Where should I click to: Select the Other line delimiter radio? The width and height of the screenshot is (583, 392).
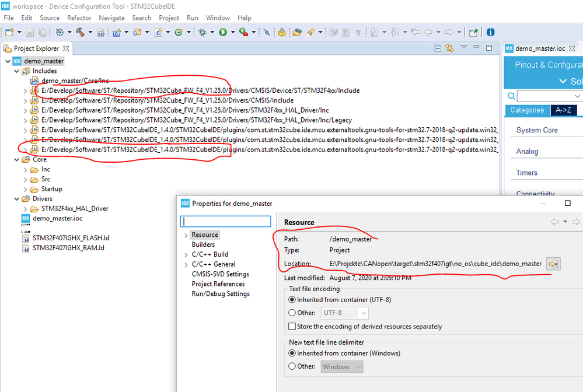[x=292, y=366]
